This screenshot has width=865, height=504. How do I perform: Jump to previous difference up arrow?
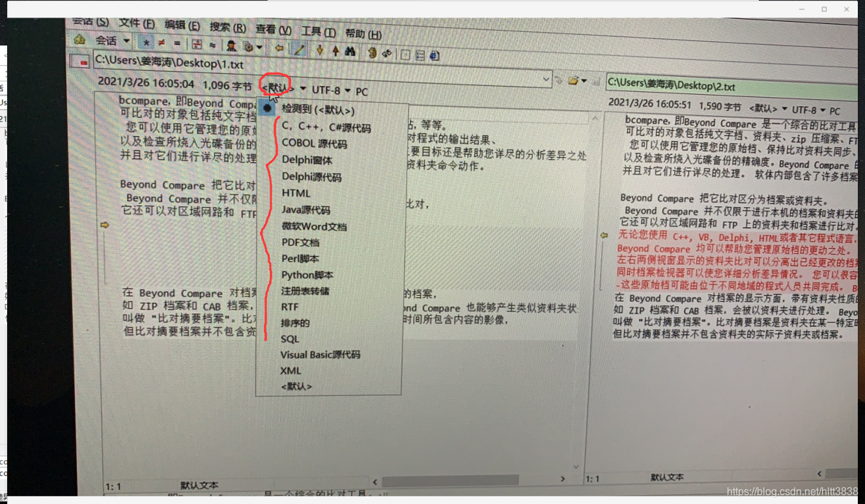[335, 51]
